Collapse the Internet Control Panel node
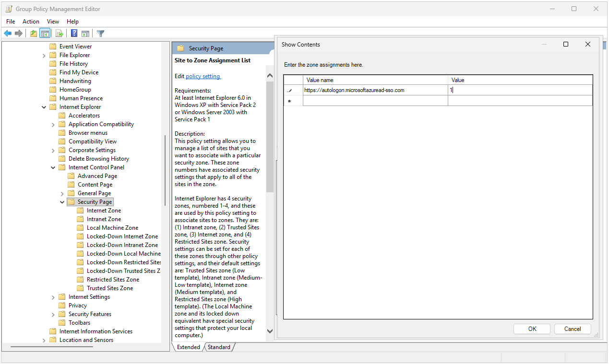Image resolution: width=609 pixels, height=364 pixels. [53, 167]
